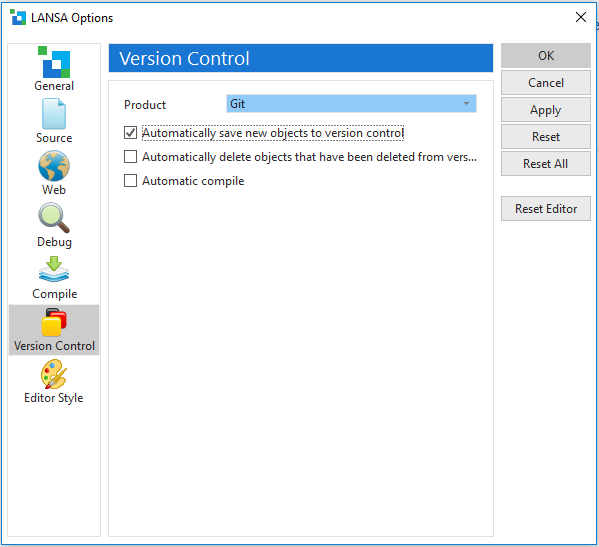Click the Cancel button
The height and width of the screenshot is (547, 599).
coord(546,83)
